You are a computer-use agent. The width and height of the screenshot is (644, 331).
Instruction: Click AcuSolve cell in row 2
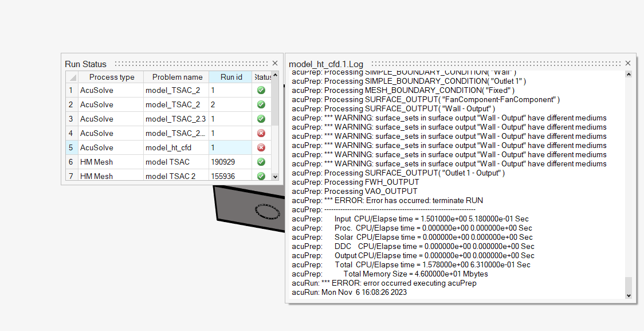(x=111, y=104)
